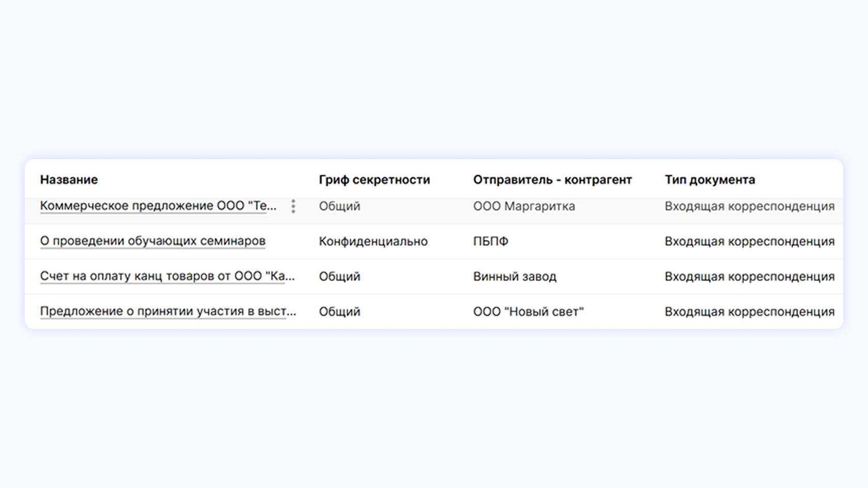The height and width of the screenshot is (488, 868).
Task: Sort by the Название column header
Action: point(69,180)
